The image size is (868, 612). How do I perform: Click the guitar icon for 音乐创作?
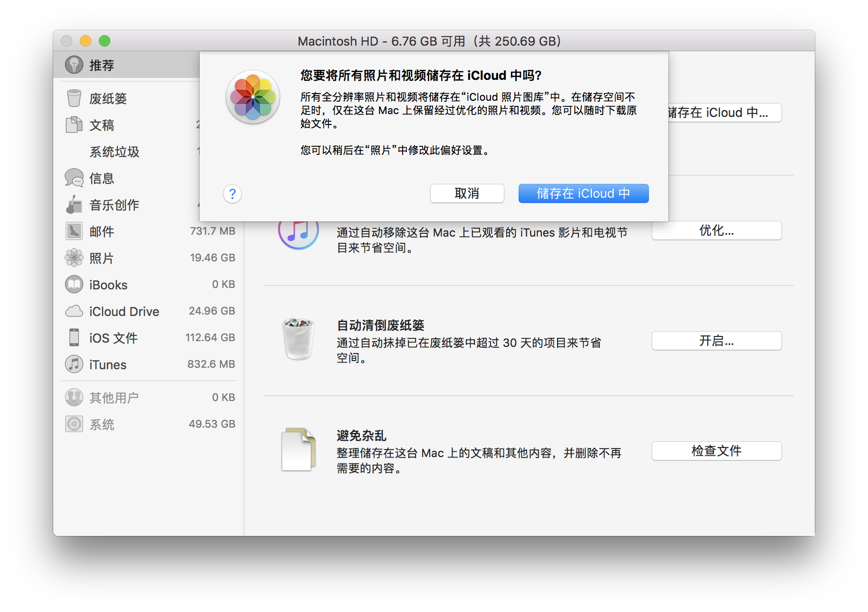74,204
